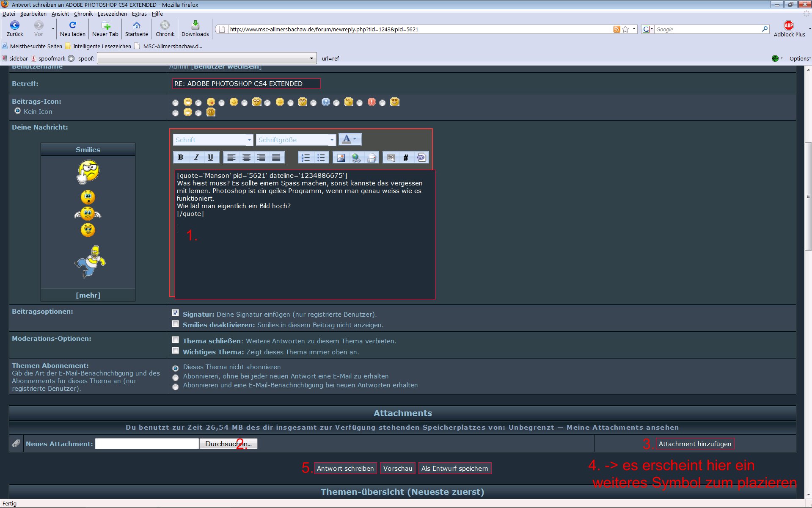Open the Lesezeichen menu
Screen dimensions: 812x508
pos(112,14)
